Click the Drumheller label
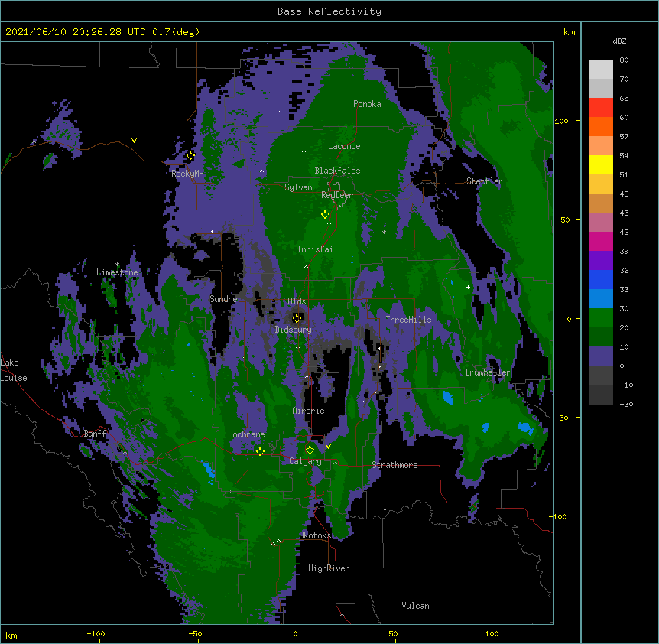 coord(488,372)
